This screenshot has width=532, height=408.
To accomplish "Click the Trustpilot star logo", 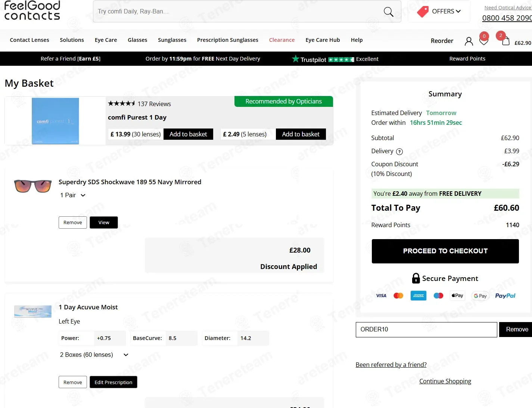I will coord(295,59).
